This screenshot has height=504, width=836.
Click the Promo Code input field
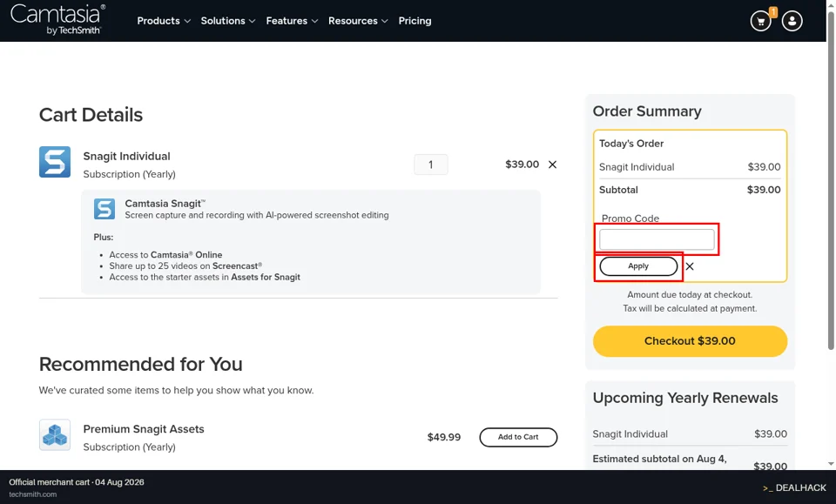[657, 239]
